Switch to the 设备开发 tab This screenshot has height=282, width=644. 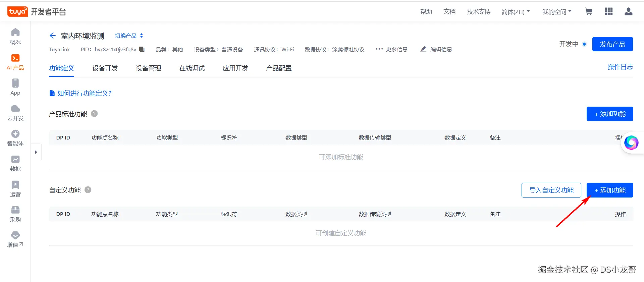point(105,68)
